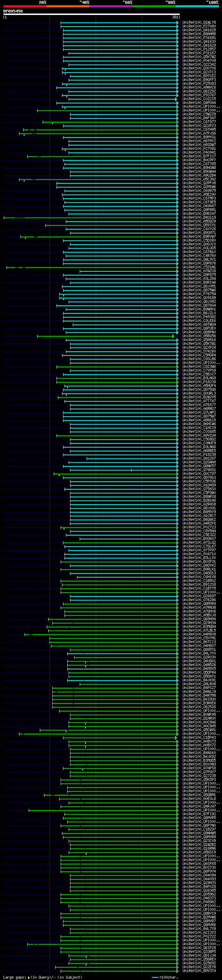Select hit UniRef100_P02722
This screenshot has width=222, height=980.
(x=199, y=937)
